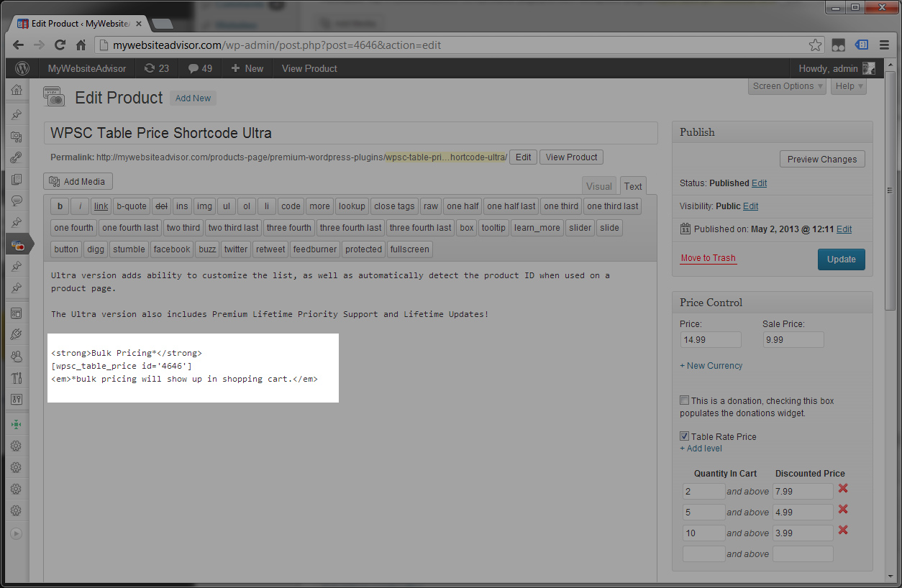Screen dimensions: 902x588
Task: Open the Links chain icon in sidebar
Action: [x=16, y=157]
